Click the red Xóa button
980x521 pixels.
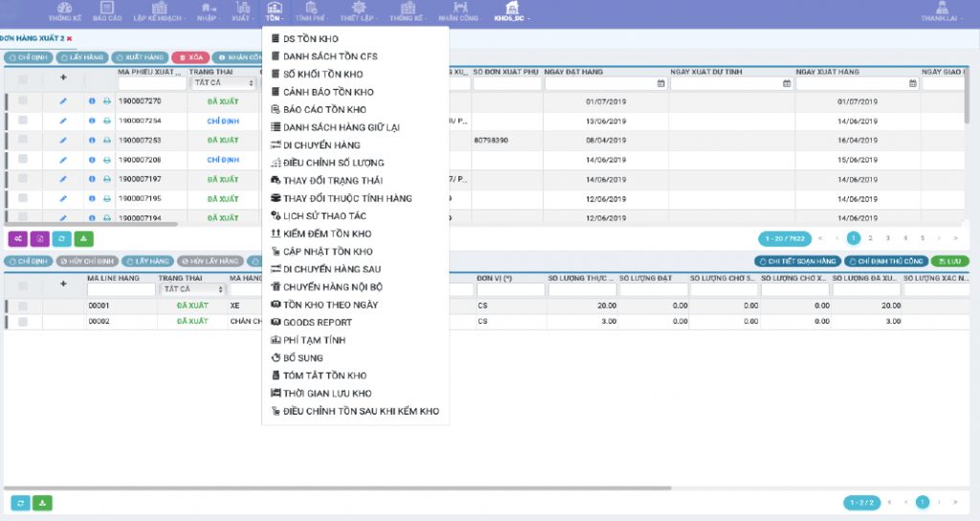click(x=190, y=57)
